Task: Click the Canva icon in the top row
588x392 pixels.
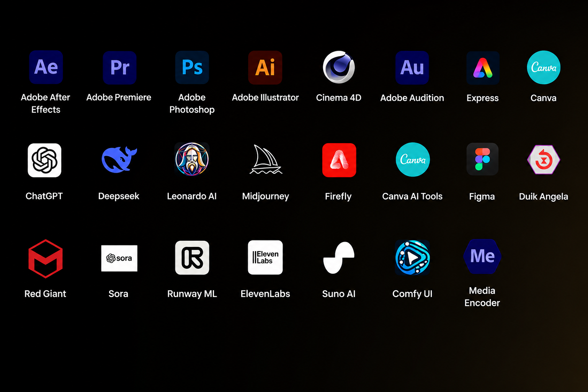Action: (544, 67)
